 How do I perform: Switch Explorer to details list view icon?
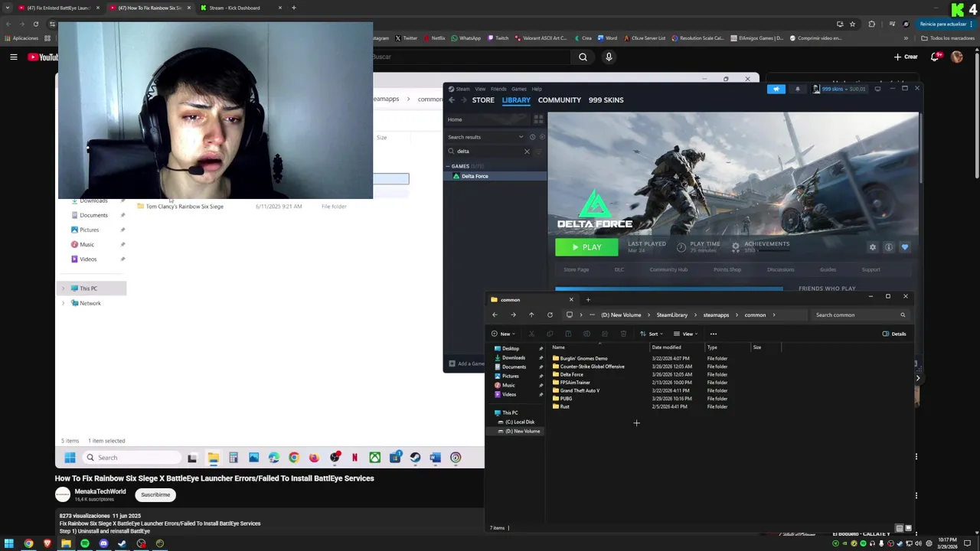coord(899,528)
